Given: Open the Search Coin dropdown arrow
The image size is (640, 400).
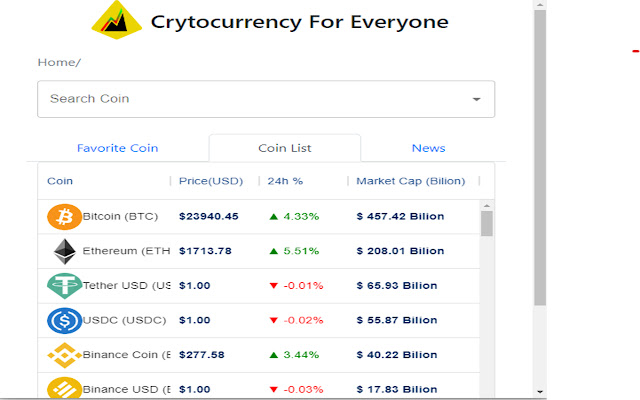Looking at the screenshot, I should [x=476, y=99].
